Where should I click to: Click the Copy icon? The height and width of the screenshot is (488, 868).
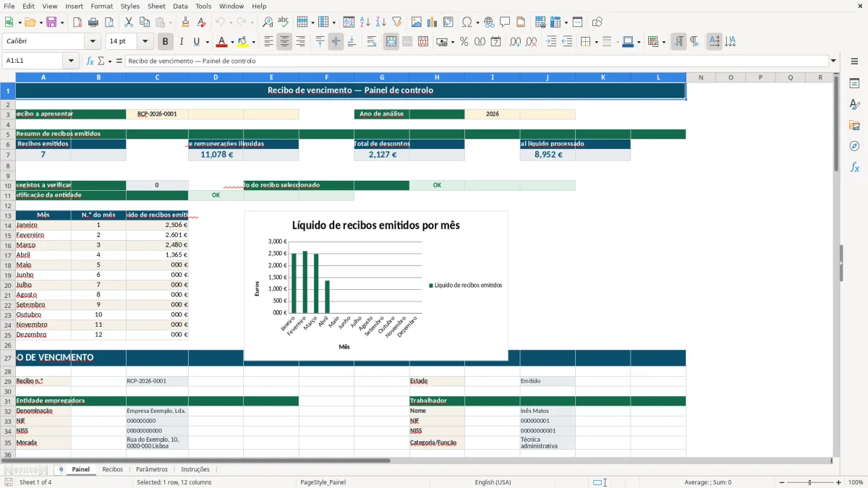click(x=144, y=22)
